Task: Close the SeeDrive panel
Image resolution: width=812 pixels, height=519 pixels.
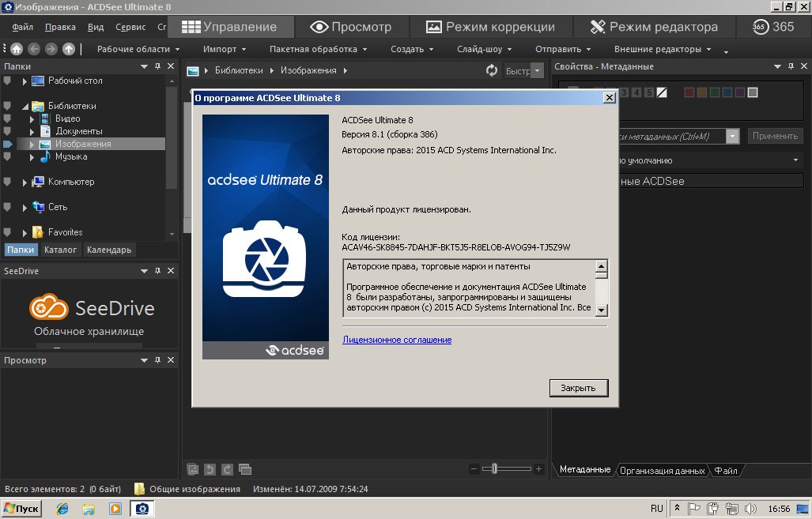Action: click(x=171, y=271)
